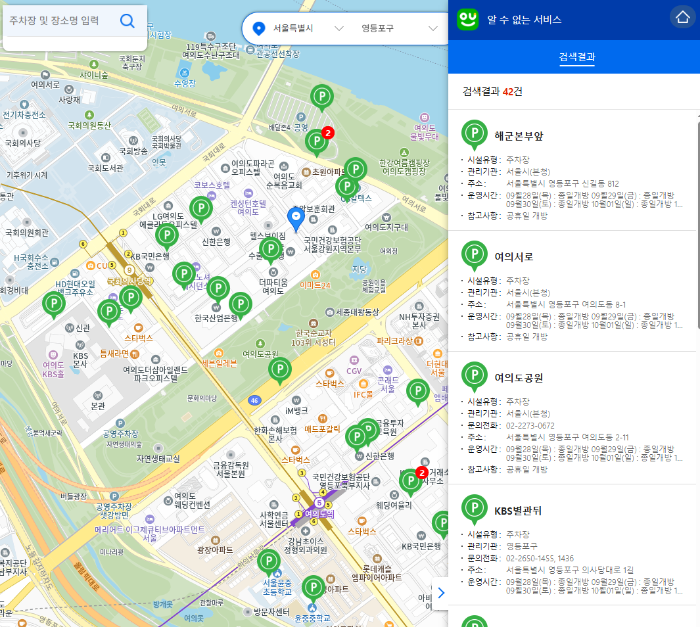
Task: Select the parking marker above 더파티움 여의도
Action: click(x=271, y=250)
